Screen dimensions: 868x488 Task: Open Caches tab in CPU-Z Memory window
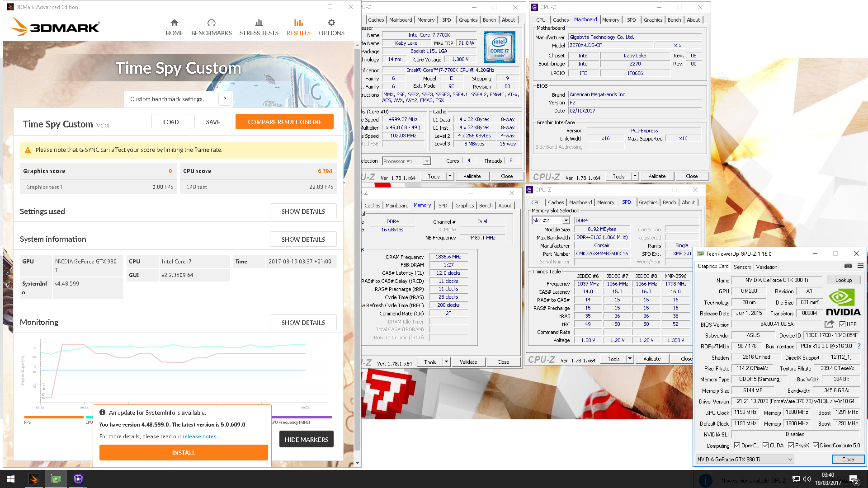pyautogui.click(x=372, y=206)
